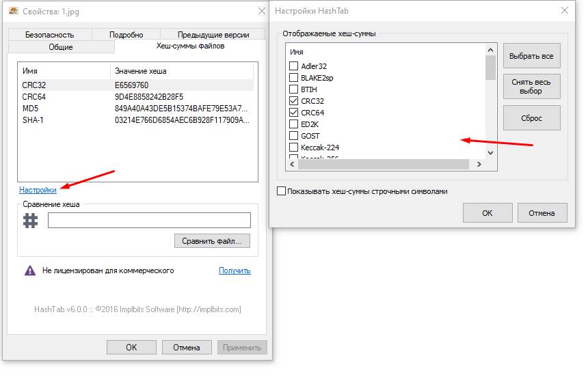
Task: Select the MD5 hash row
Action: coord(136,109)
